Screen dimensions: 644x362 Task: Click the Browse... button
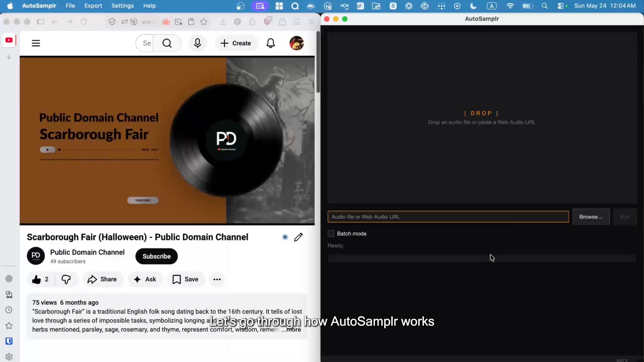[591, 217]
